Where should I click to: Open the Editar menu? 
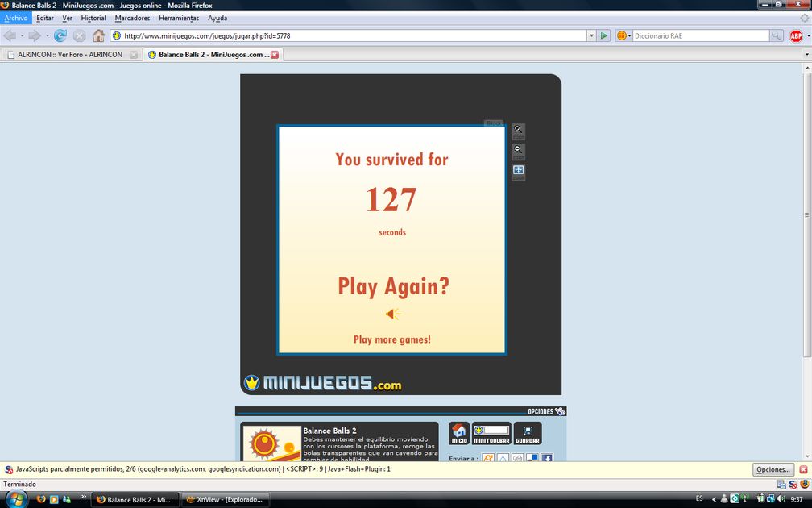[x=45, y=18]
